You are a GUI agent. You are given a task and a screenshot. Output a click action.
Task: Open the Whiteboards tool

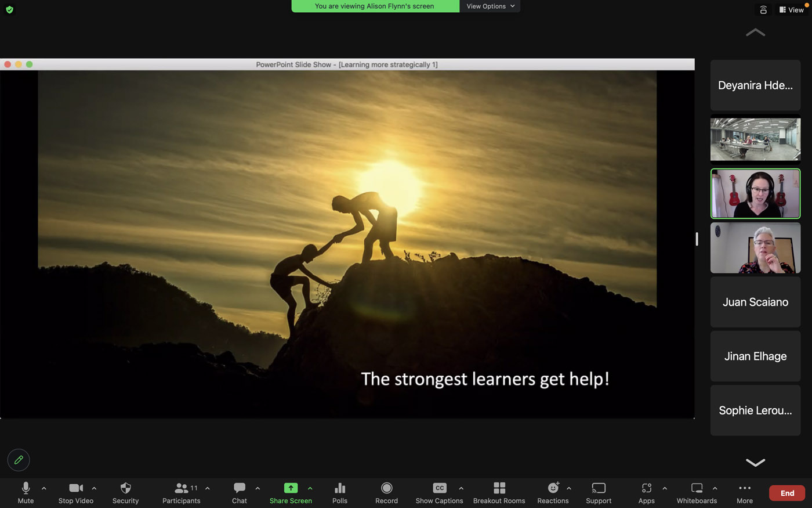[x=697, y=492]
